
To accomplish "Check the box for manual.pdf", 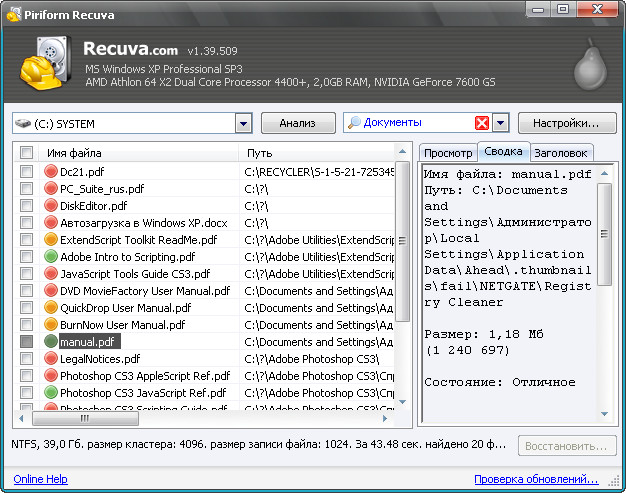I will tap(26, 342).
